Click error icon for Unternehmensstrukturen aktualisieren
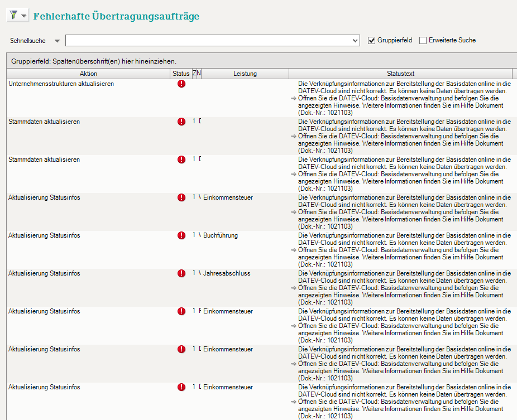Viewport: 517px width, 420px height. [x=181, y=84]
